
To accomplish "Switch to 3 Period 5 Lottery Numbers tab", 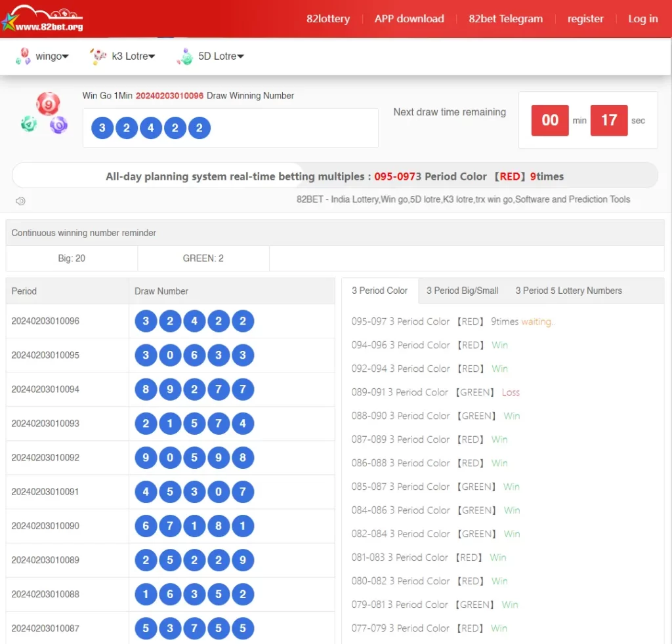I will [x=568, y=291].
